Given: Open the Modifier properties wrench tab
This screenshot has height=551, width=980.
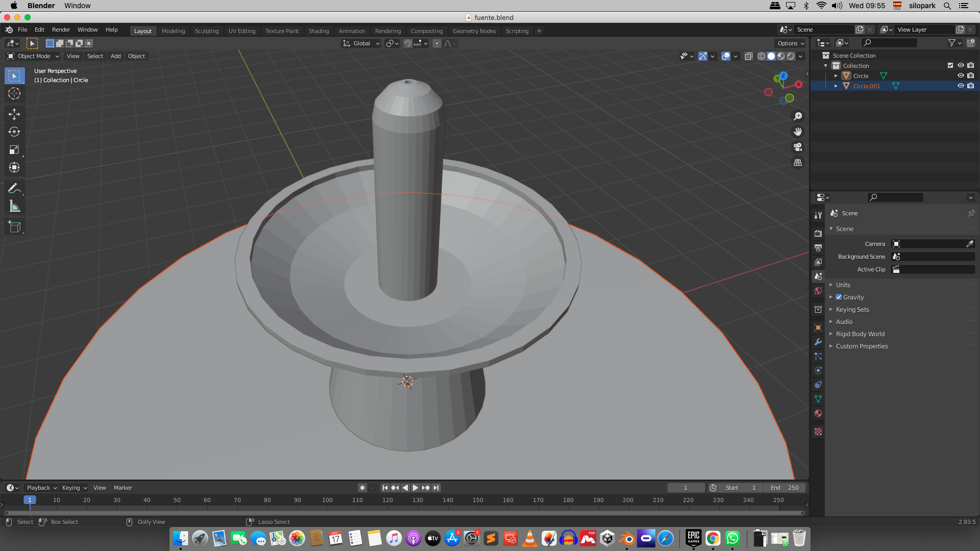Looking at the screenshot, I should click(x=818, y=342).
